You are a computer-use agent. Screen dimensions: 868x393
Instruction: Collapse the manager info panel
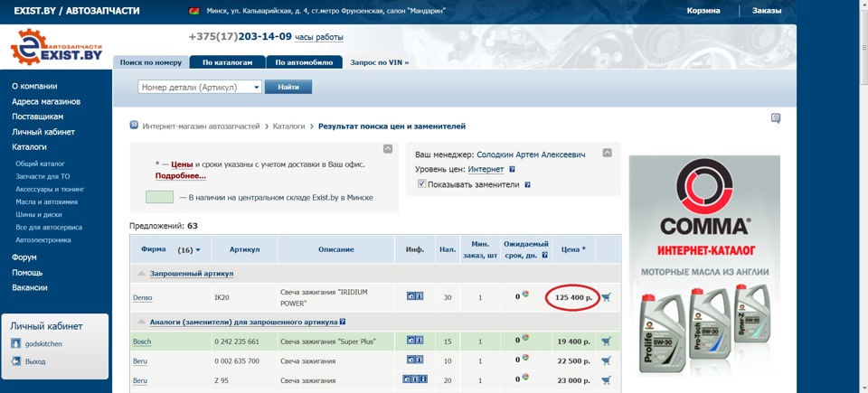(608, 153)
